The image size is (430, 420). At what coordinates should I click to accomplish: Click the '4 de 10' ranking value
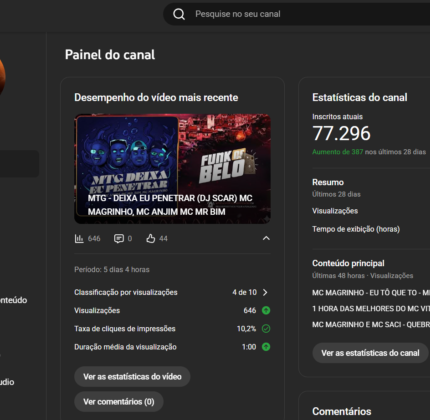coord(244,292)
